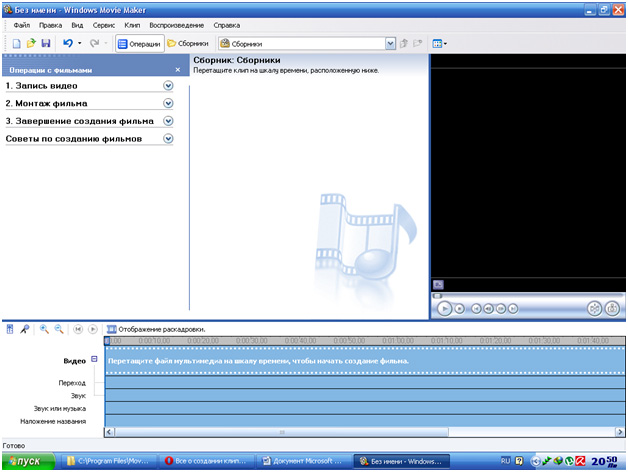Click the Видео track drop area
The height and width of the screenshot is (472, 628).
pos(364,361)
